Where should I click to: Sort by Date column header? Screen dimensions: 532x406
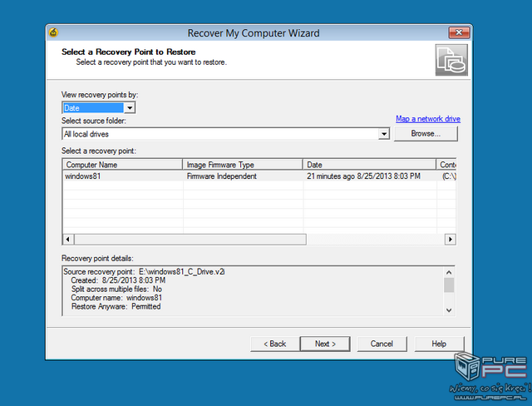pyautogui.click(x=369, y=165)
